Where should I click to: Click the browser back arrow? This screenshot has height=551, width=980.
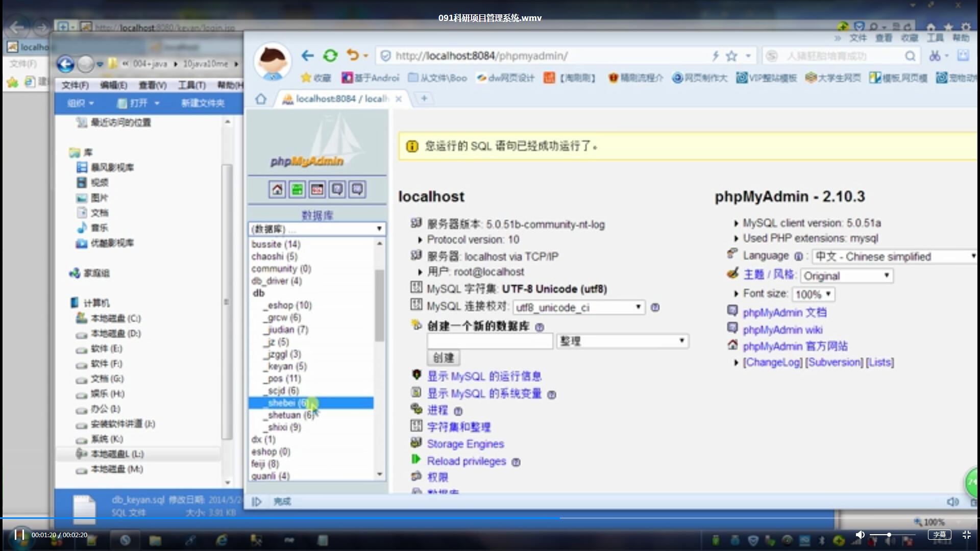point(307,56)
